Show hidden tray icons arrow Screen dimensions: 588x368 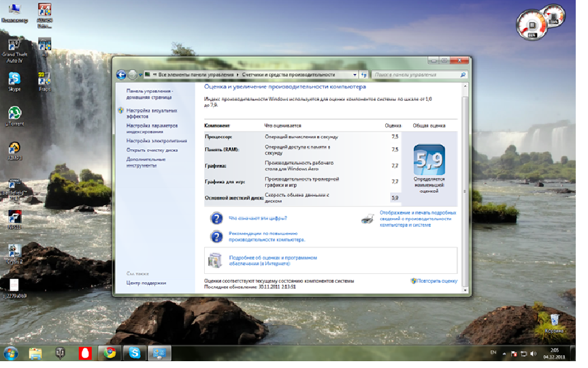point(504,354)
